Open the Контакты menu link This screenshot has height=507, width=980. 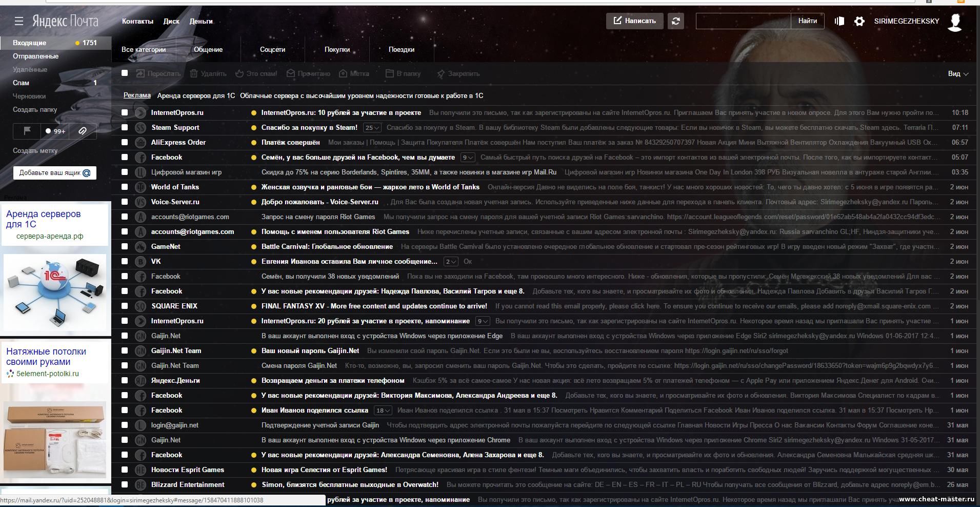[137, 21]
